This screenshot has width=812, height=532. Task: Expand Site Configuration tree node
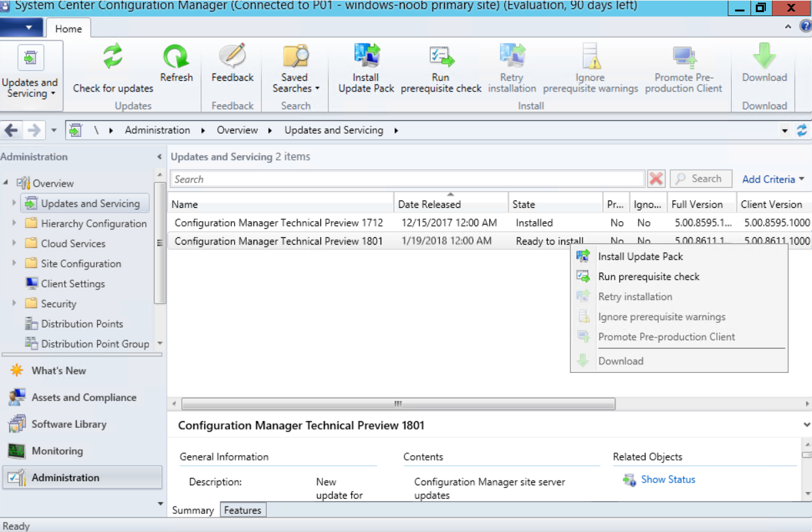pos(14,263)
